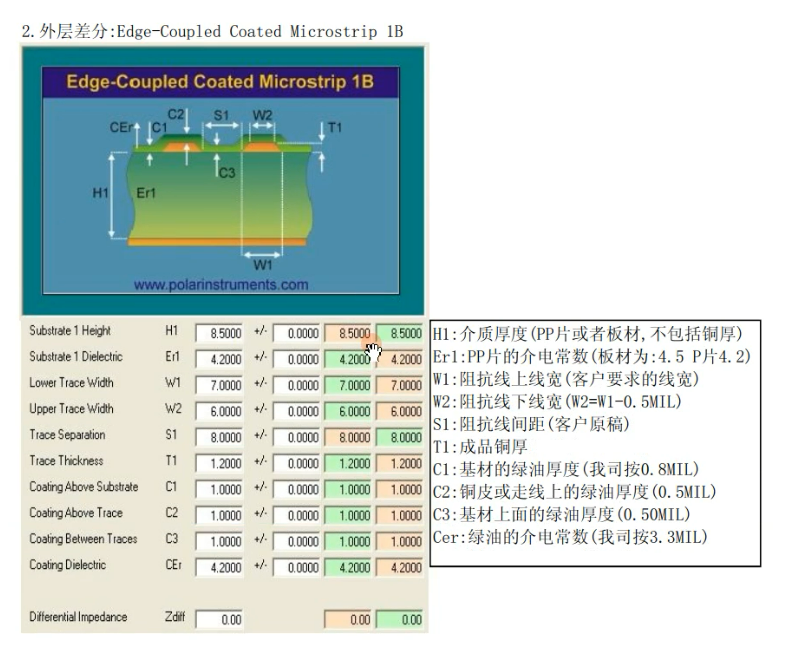The image size is (803, 672).
Task: Click the W1 Lower Trace Width input field
Action: [219, 385]
